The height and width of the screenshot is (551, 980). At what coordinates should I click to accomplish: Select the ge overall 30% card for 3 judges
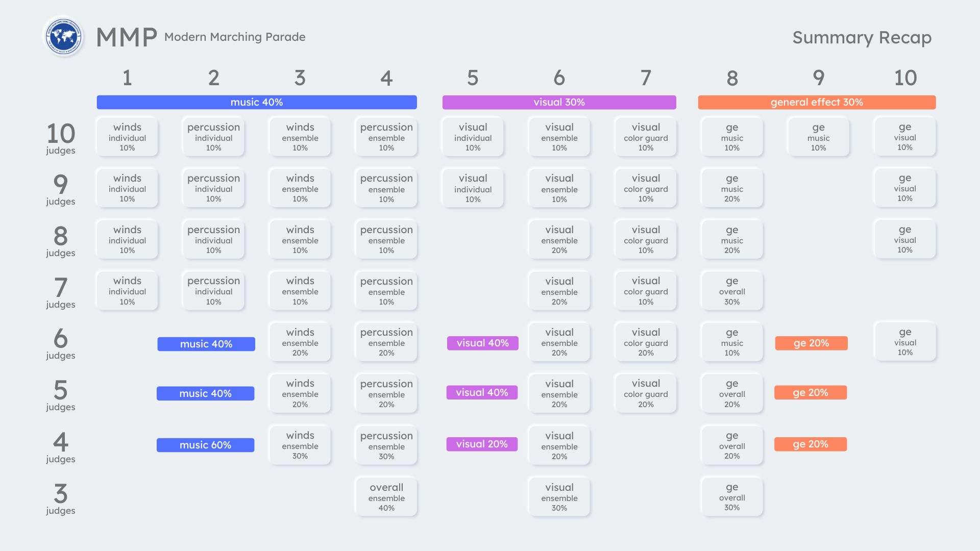[x=732, y=497]
